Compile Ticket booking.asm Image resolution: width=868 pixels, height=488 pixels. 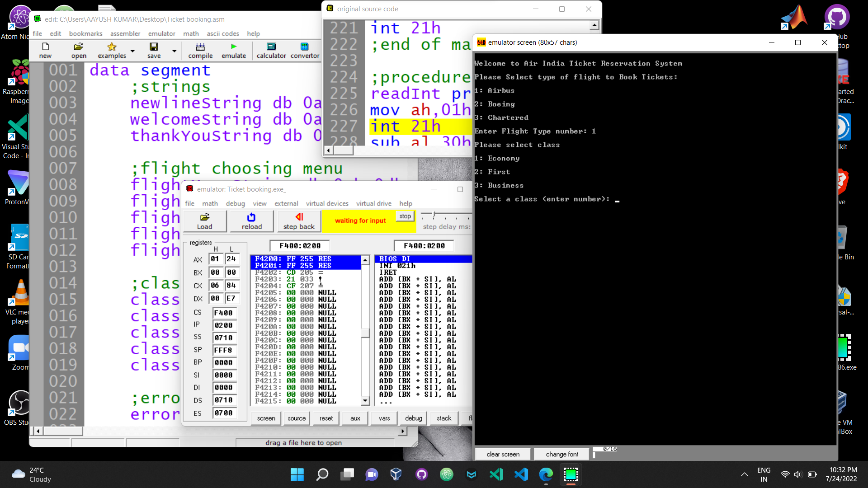point(200,50)
